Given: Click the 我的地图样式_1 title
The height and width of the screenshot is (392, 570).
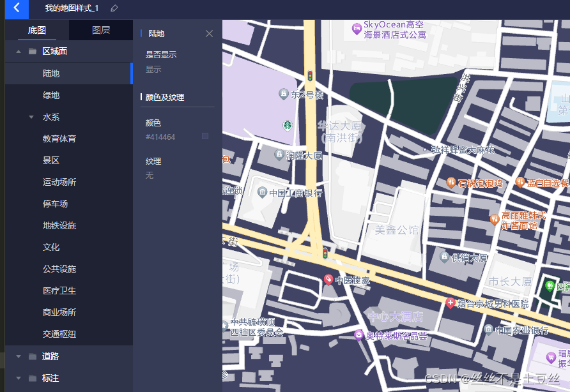Looking at the screenshot, I should point(72,8).
